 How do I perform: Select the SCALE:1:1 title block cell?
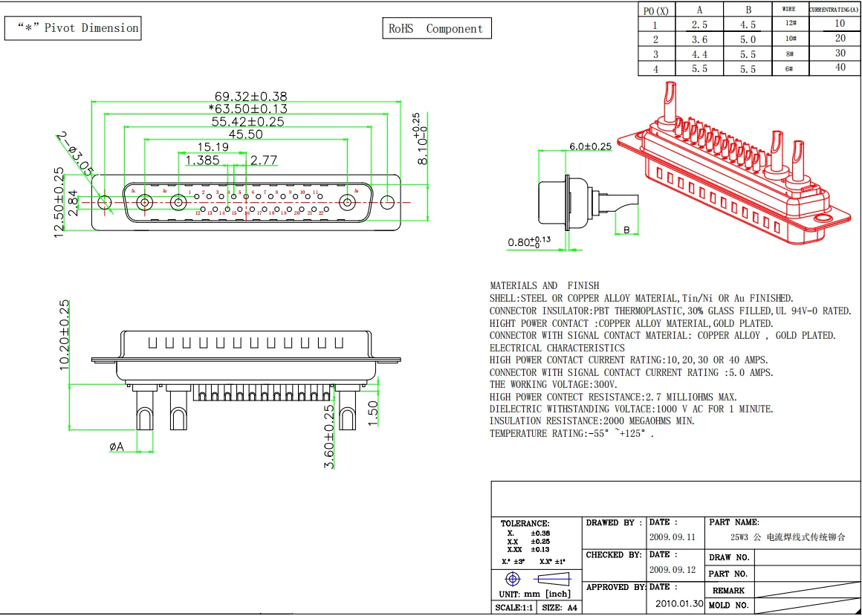coord(513,608)
